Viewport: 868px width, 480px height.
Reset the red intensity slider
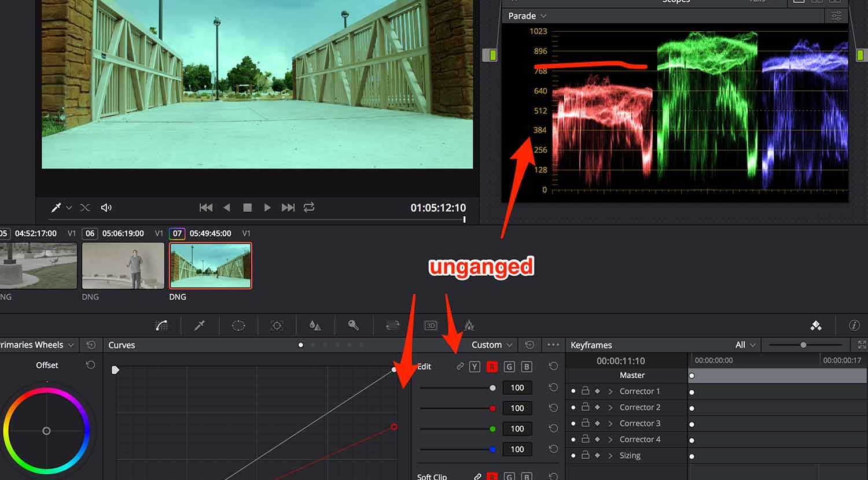pos(553,408)
